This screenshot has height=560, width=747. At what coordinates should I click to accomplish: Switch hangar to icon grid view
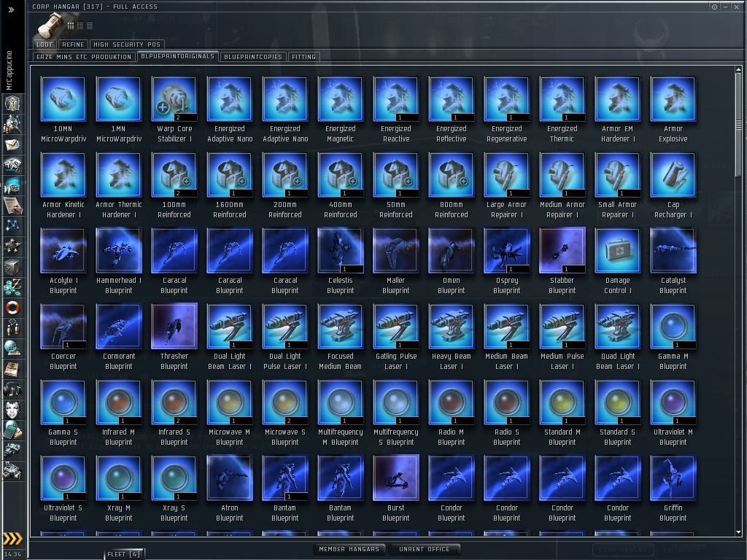71,26
